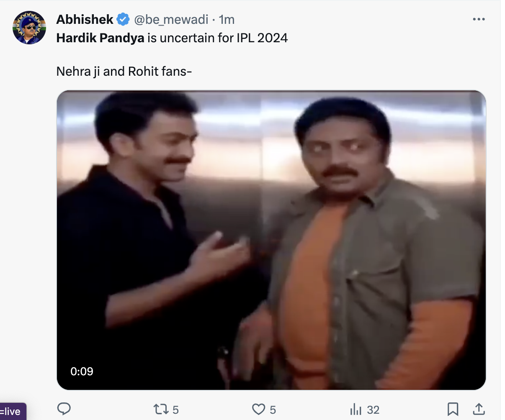Open the view analytics bar-chart icon
505x420 pixels.
point(356,409)
